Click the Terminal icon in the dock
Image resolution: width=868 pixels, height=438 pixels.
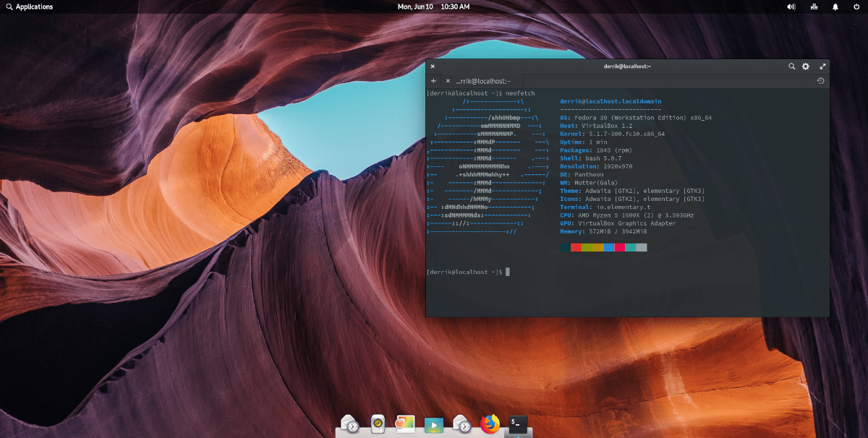[518, 424]
